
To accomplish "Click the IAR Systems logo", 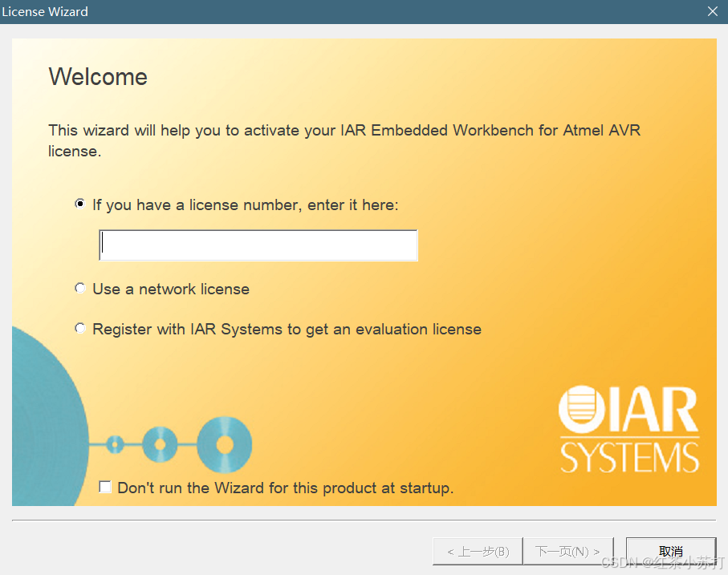I will (629, 429).
